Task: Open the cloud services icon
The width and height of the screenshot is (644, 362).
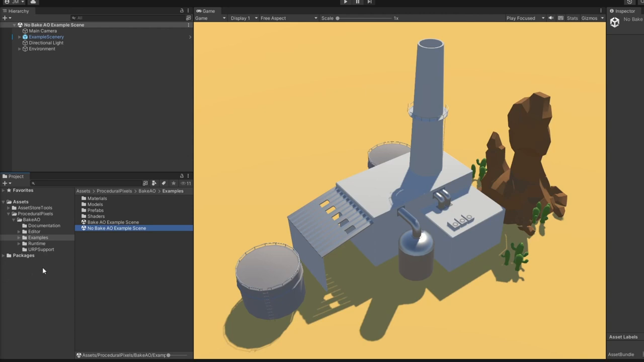Action: [33, 2]
